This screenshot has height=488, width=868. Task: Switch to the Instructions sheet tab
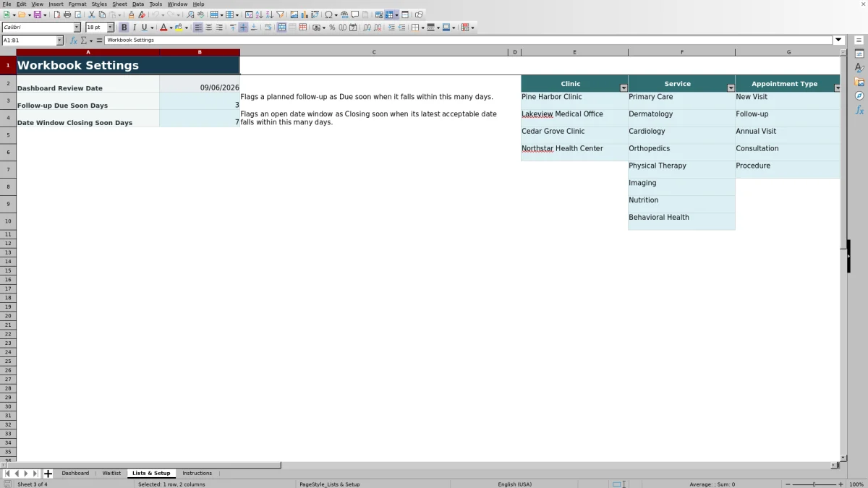pos(197,473)
